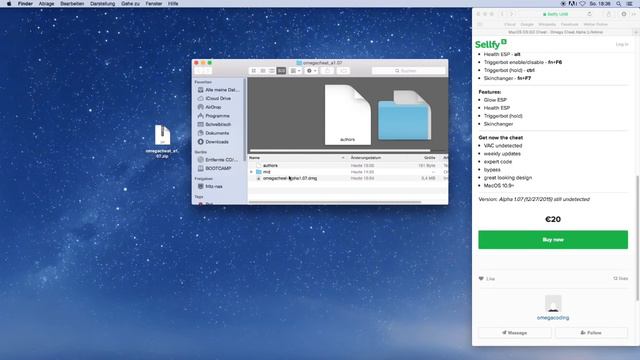Select AirDrop in Finder sidebar
The image size is (640, 360).
pyautogui.click(x=210, y=107)
